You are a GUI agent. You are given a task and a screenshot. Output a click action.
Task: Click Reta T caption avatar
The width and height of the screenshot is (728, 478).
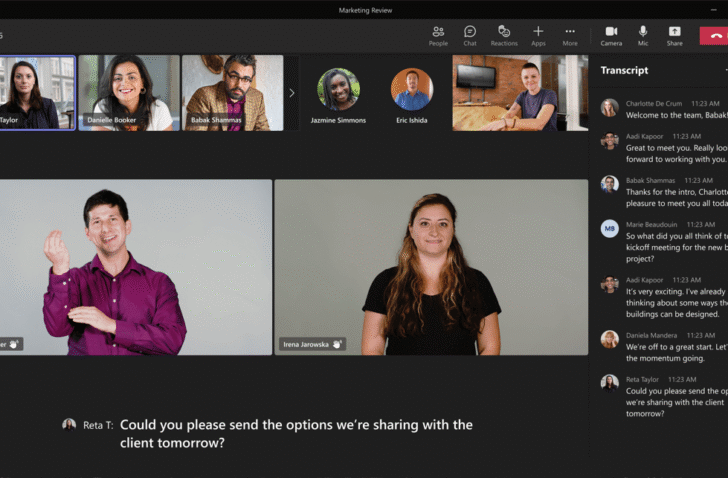[x=69, y=425]
